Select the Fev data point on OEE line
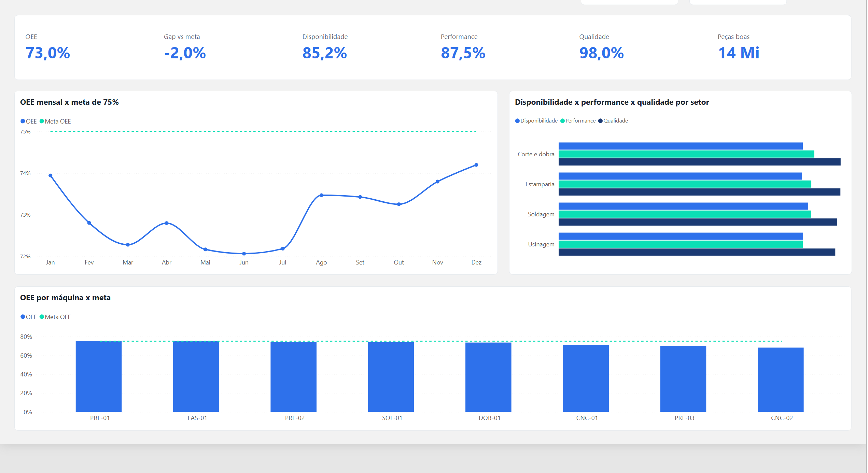 pos(89,223)
